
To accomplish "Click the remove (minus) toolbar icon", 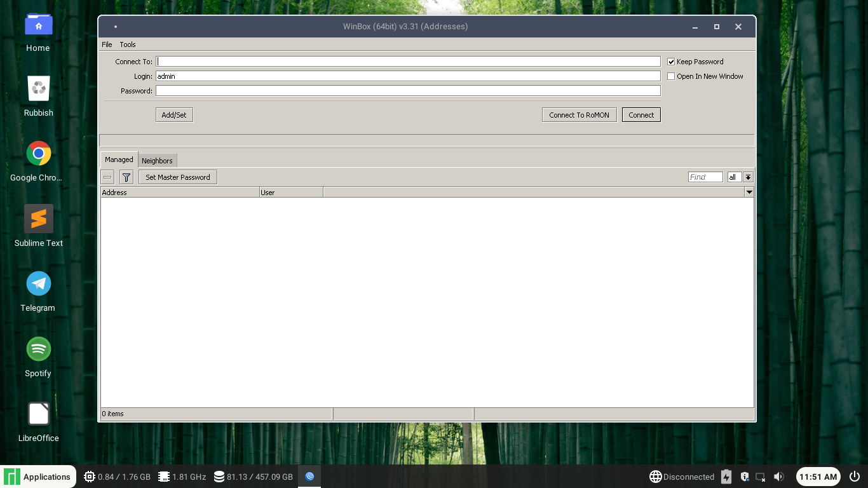I will [107, 177].
